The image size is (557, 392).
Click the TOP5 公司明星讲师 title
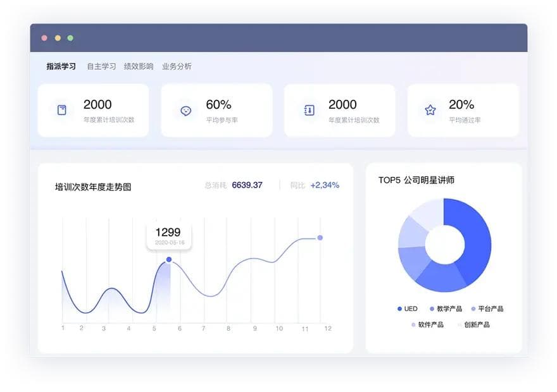416,180
